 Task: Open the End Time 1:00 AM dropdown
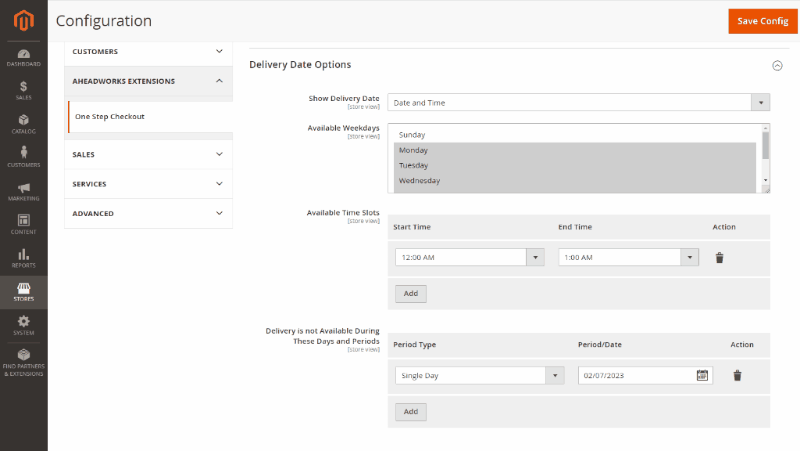pos(628,257)
